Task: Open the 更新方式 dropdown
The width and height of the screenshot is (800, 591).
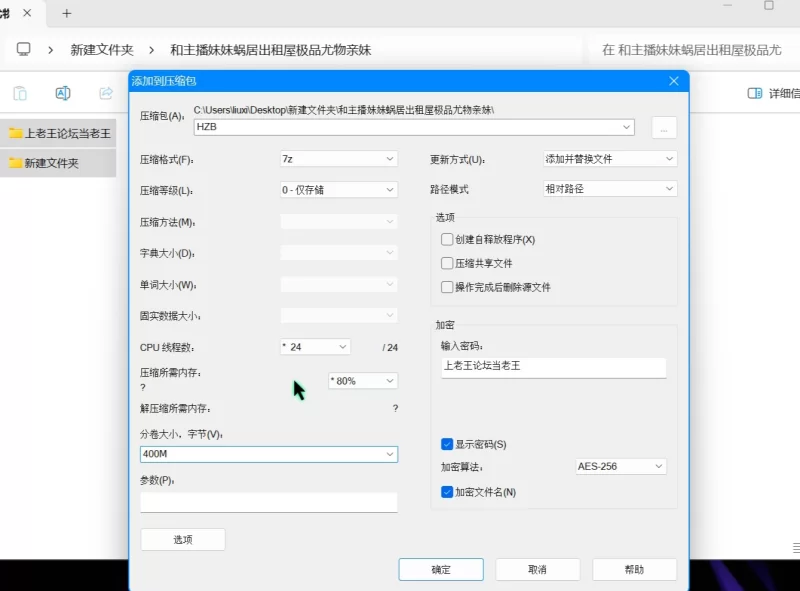Action: tap(610, 159)
